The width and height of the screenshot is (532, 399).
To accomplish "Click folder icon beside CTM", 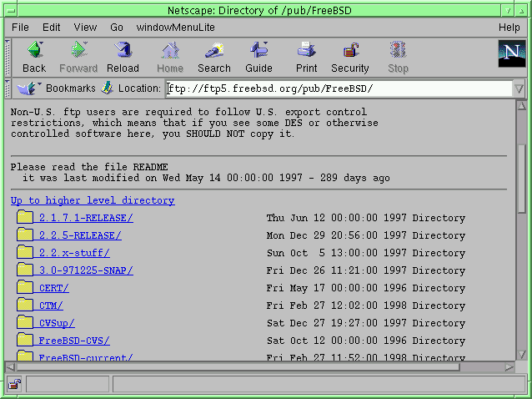I will pyautogui.click(x=25, y=305).
